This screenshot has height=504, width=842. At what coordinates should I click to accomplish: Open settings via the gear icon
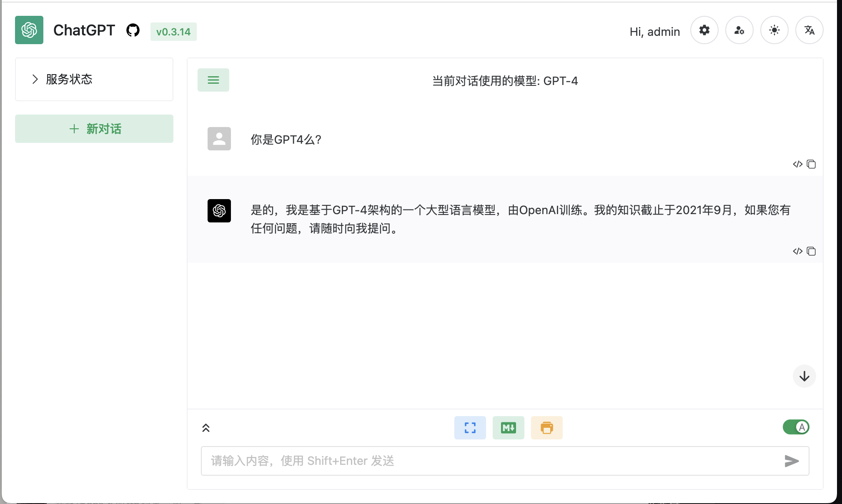coord(704,30)
